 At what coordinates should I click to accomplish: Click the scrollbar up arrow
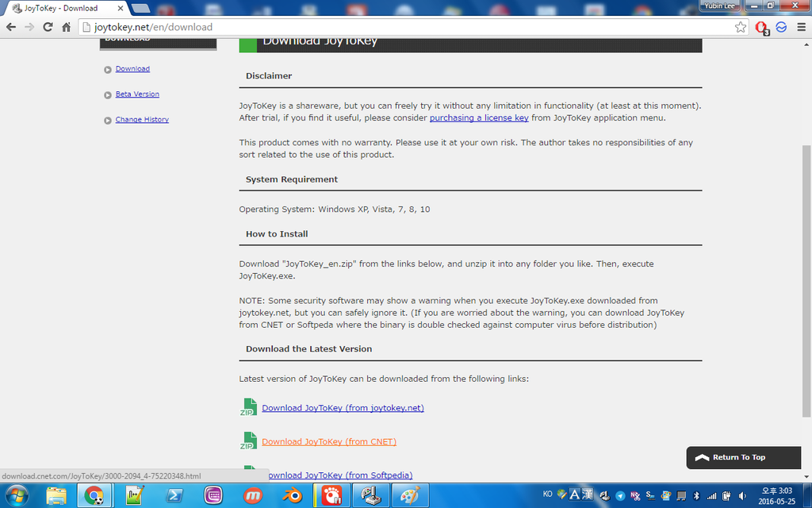(806, 44)
